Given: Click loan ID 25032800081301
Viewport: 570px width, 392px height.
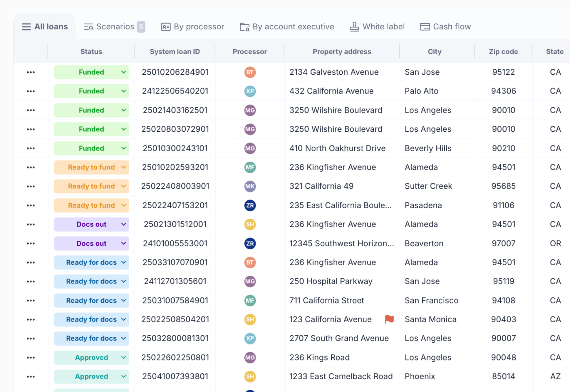Looking at the screenshot, I should point(175,339).
